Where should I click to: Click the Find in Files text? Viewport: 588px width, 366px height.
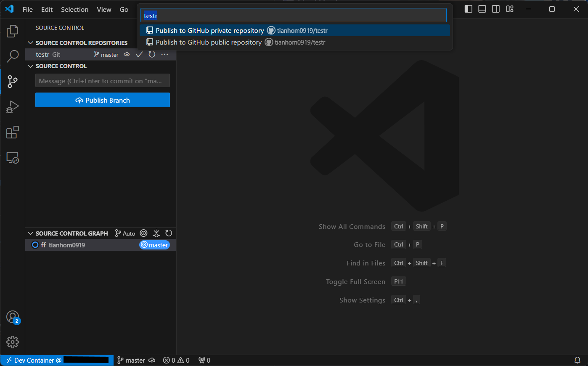coord(366,263)
